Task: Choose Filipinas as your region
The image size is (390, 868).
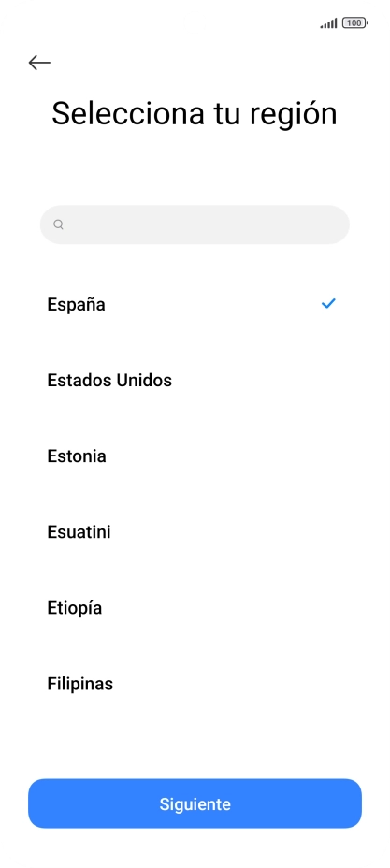Action: point(195,683)
